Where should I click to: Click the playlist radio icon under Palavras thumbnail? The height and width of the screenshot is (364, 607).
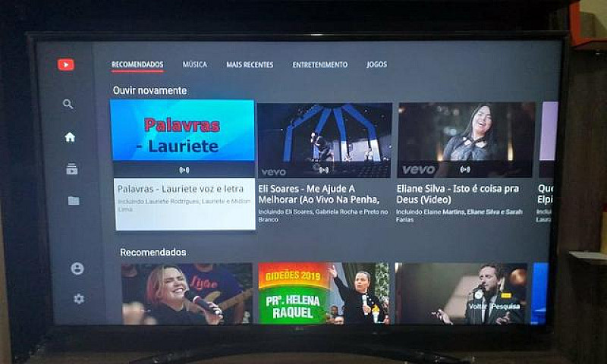[184, 170]
